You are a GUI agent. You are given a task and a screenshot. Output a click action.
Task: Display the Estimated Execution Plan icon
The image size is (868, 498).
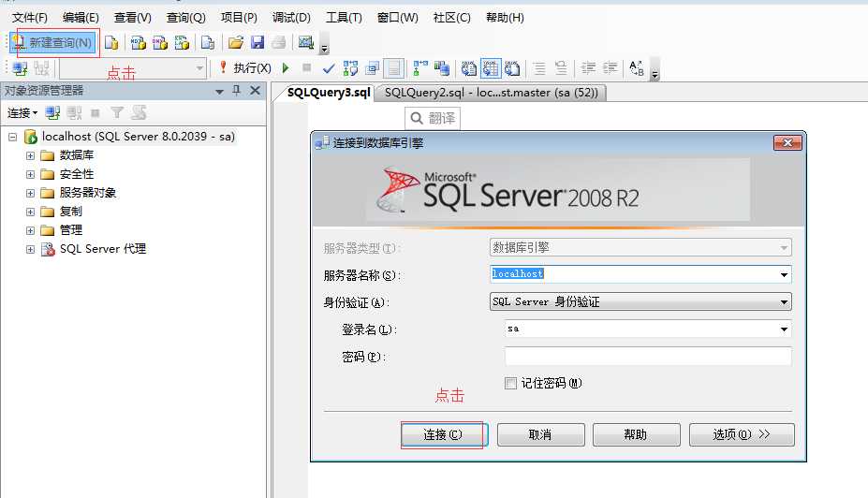pyautogui.click(x=350, y=68)
